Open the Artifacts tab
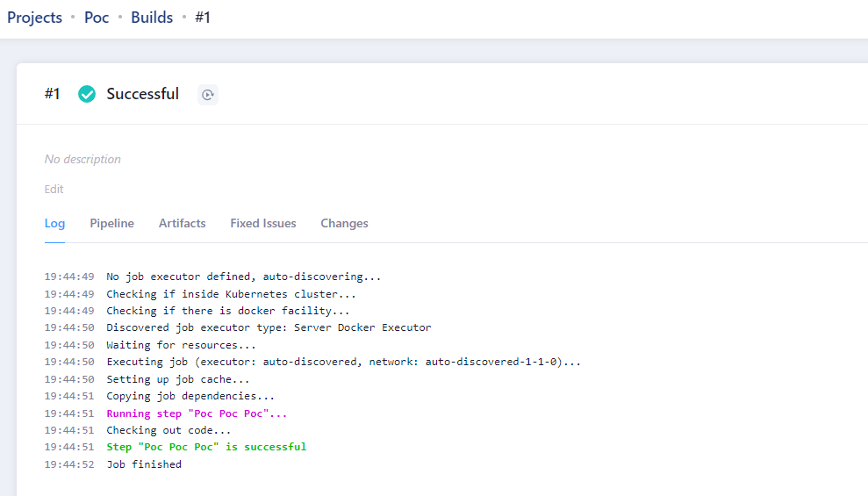 (182, 224)
